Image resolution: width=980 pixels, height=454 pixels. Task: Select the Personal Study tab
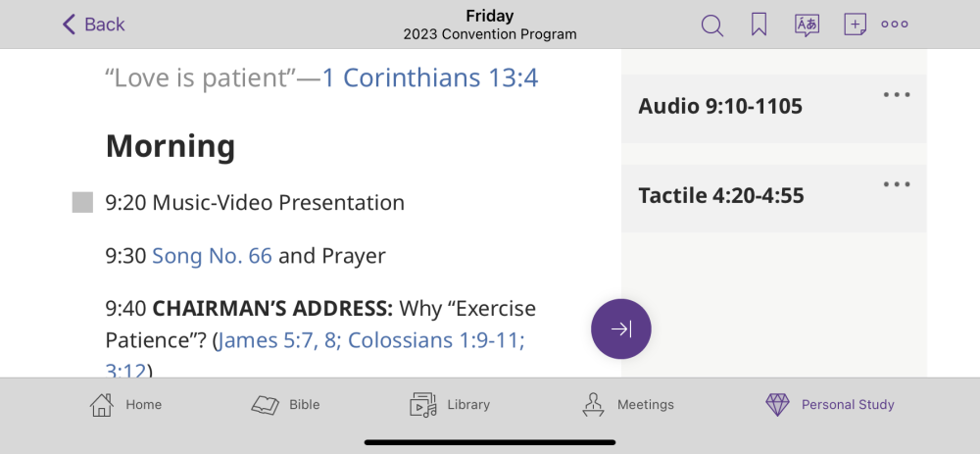[x=830, y=405]
